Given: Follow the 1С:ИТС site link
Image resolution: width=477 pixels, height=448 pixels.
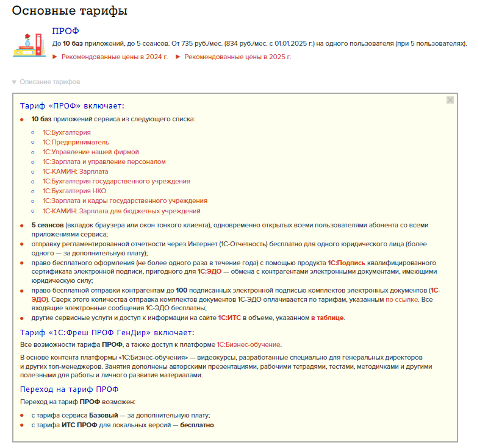Looking at the screenshot, I should pyautogui.click(x=229, y=318).
